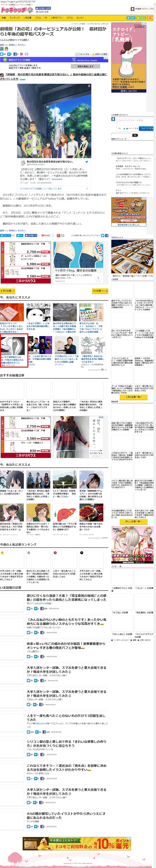This screenshot has height=868, width=156.
Task: Toggle the ツイートする checkbox in the comment box
Action: coord(124,129)
